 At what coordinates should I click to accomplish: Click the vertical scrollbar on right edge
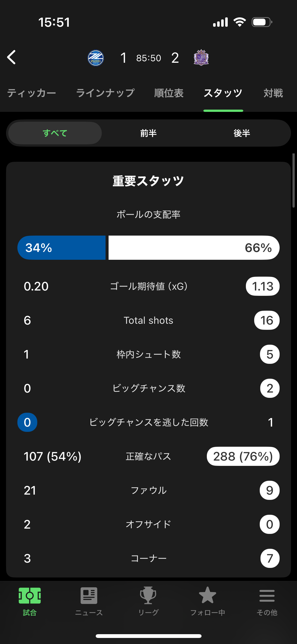[x=293, y=180]
